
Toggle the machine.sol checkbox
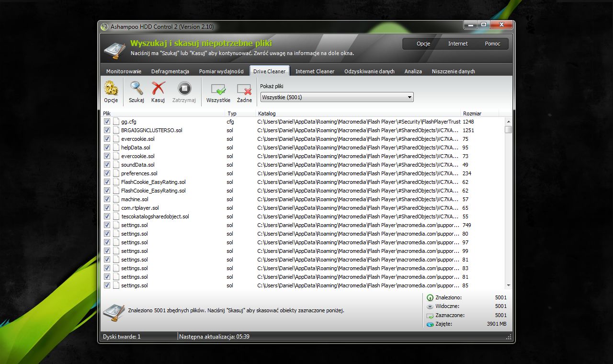pos(107,199)
